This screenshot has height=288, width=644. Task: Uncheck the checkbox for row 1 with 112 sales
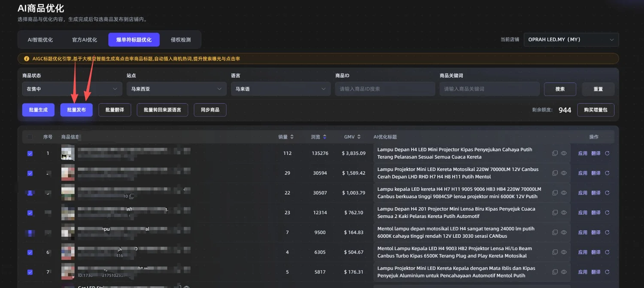pos(30,153)
